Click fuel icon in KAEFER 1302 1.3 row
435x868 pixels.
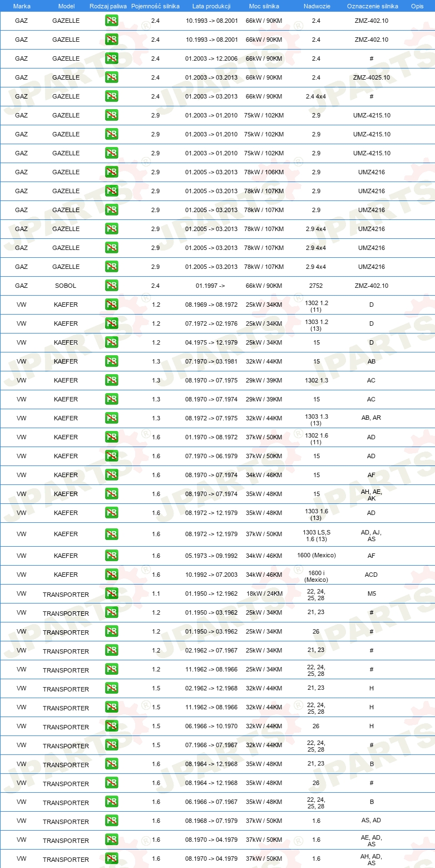point(111,380)
